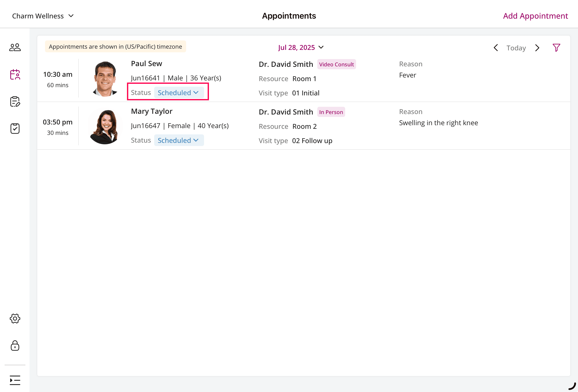Image resolution: width=578 pixels, height=392 pixels.
Task: Open the filter funnel icon
Action: [557, 47]
